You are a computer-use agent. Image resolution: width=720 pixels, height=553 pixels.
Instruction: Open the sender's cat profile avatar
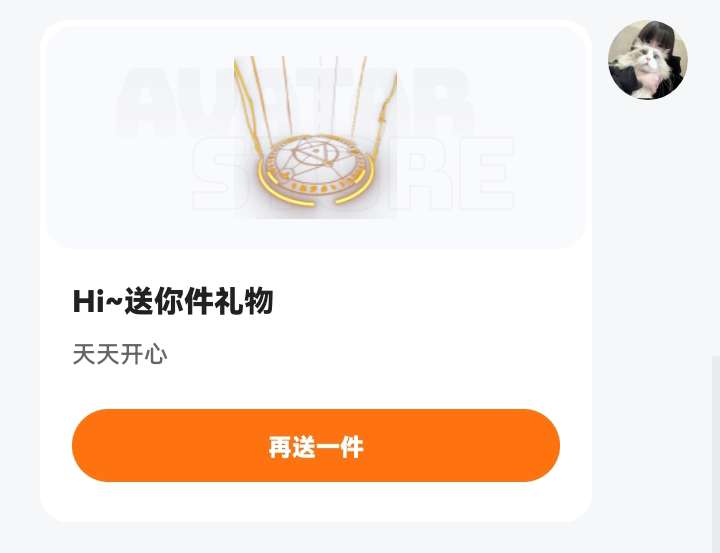[x=648, y=60]
